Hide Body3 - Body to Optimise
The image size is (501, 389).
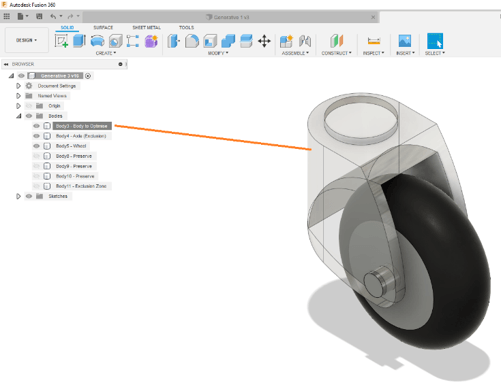(37, 126)
